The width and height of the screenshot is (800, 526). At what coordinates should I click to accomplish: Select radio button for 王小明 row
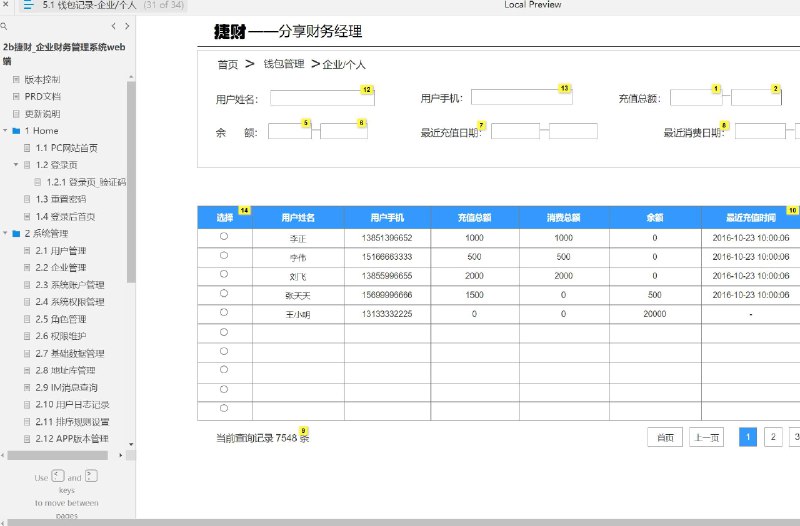click(x=223, y=312)
